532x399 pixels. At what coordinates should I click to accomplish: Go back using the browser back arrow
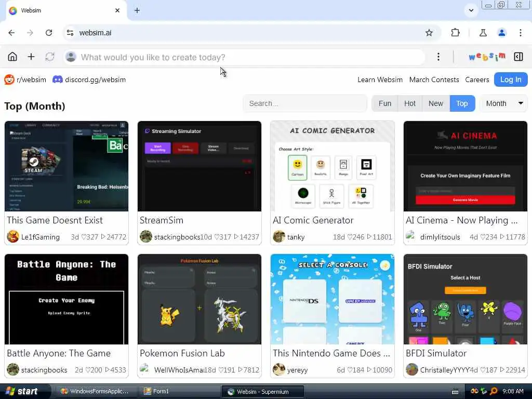[x=11, y=33]
